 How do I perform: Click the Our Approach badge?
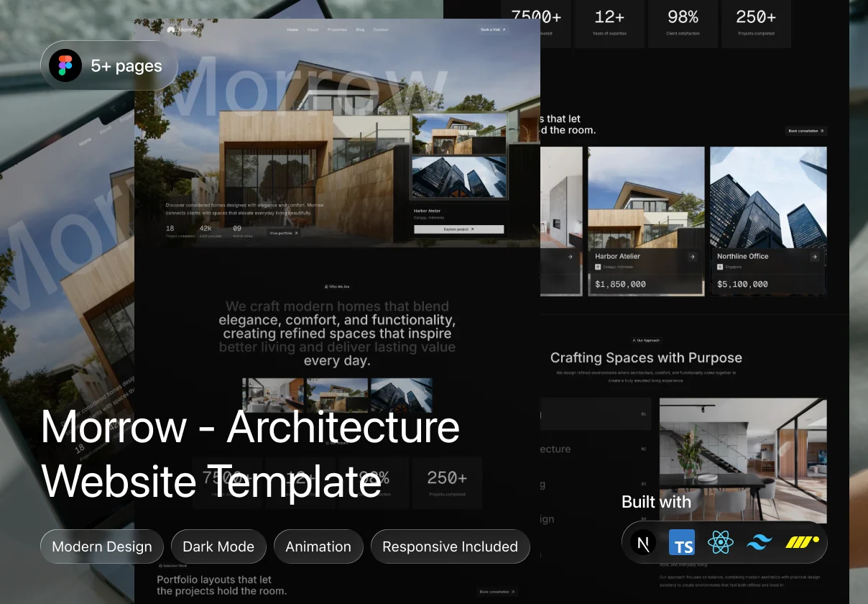tap(645, 340)
